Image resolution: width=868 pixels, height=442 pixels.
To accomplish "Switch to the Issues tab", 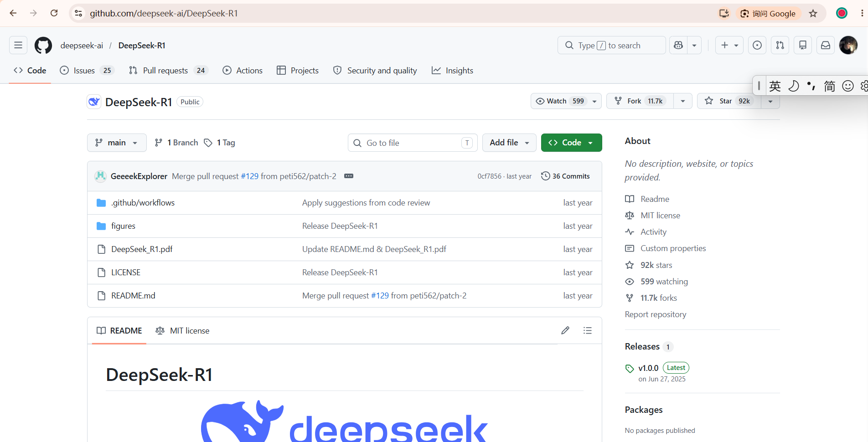I will (x=87, y=70).
